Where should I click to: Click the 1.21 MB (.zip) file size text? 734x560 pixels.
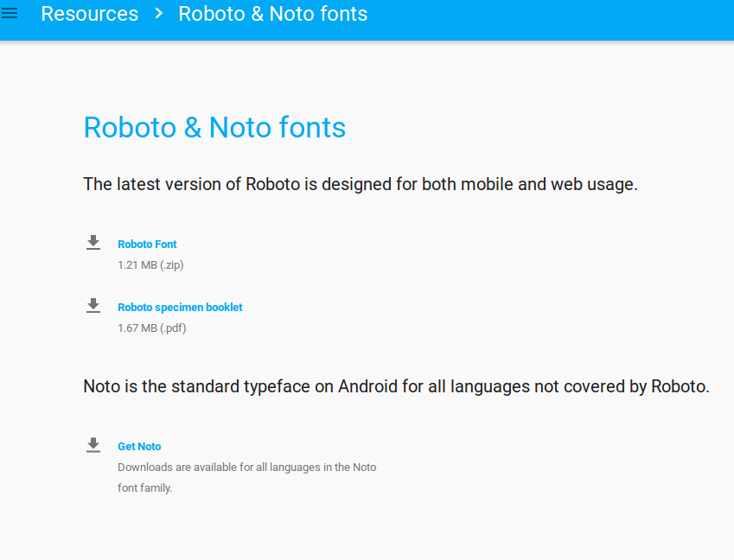pyautogui.click(x=150, y=265)
